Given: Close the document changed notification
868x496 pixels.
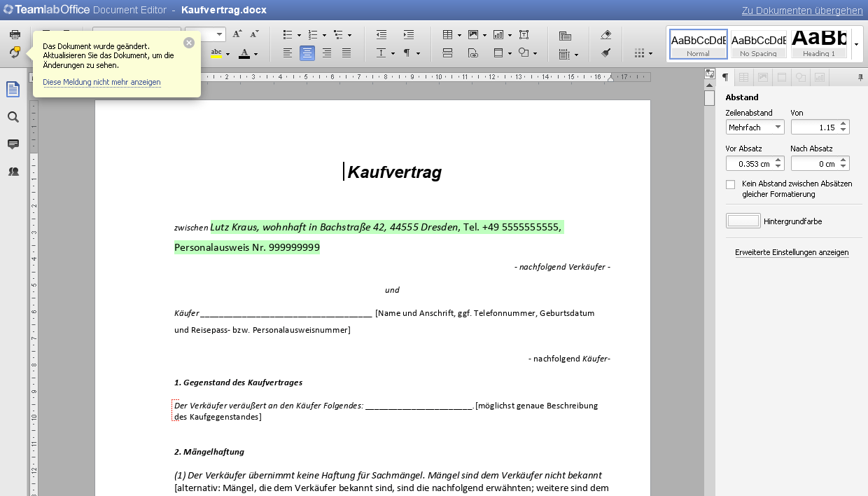Looking at the screenshot, I should [189, 43].
